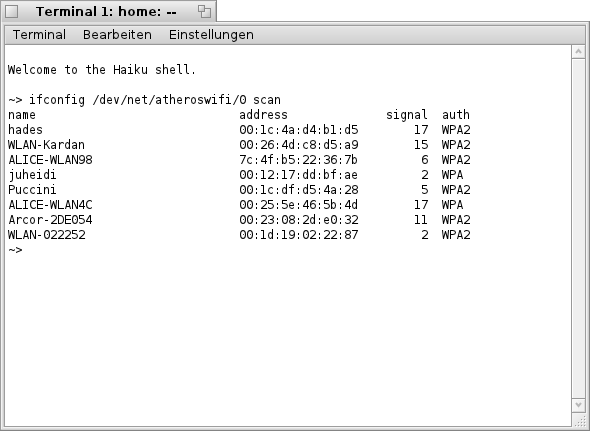This screenshot has height=431, width=590.
Task: Click the window close box in tab
Action: tap(12, 12)
